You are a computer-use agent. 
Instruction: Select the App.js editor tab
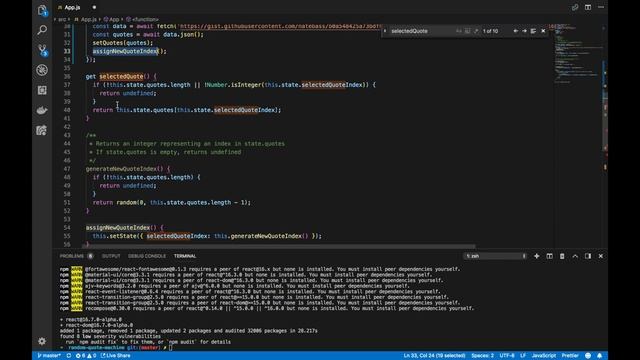click(73, 7)
